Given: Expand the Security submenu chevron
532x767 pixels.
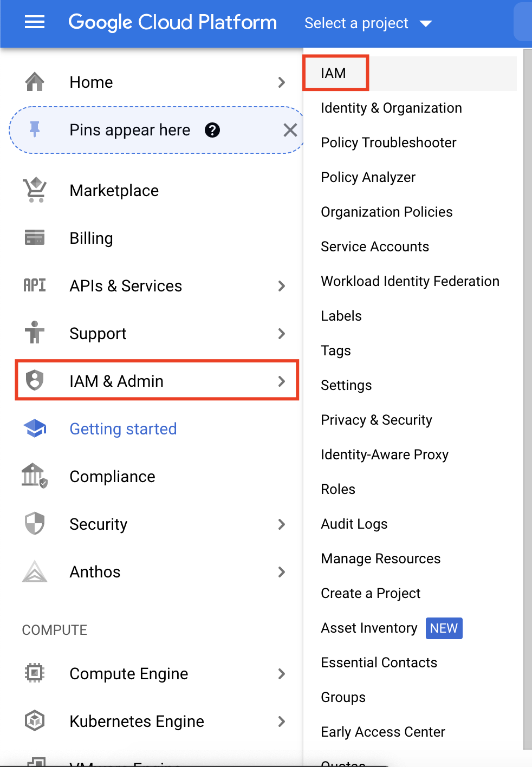Looking at the screenshot, I should click(282, 524).
